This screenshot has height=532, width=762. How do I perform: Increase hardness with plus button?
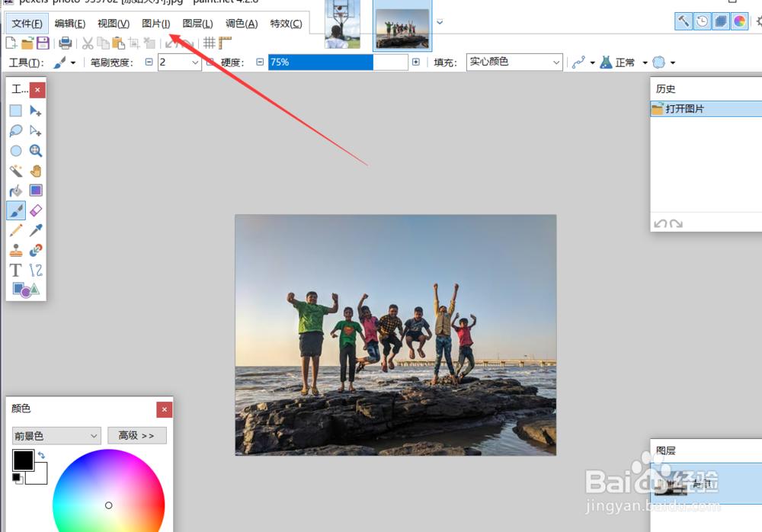(416, 62)
